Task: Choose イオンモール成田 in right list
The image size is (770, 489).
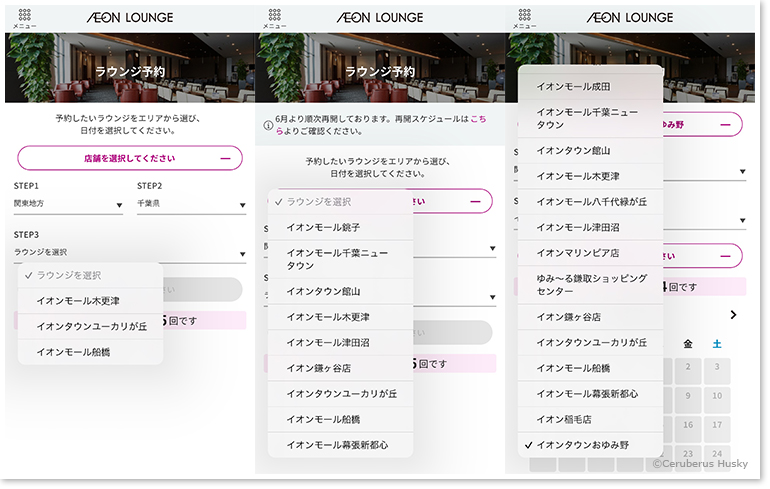Action: pyautogui.click(x=590, y=86)
